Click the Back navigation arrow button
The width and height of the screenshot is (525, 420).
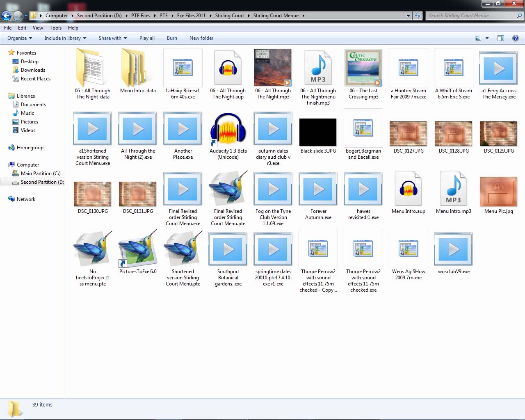[7, 16]
